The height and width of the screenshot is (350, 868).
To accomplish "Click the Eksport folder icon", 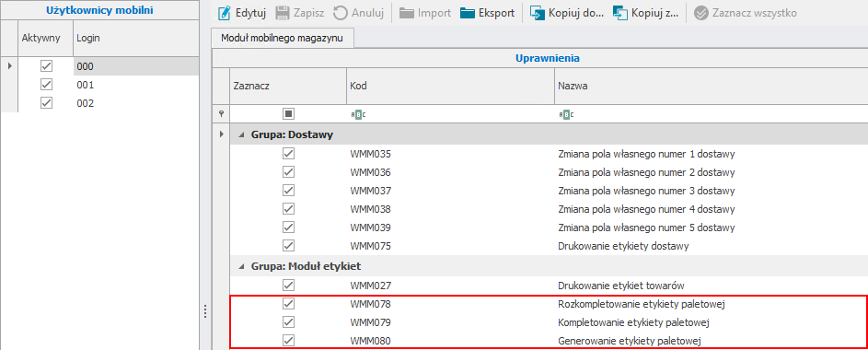I will 468,13.
